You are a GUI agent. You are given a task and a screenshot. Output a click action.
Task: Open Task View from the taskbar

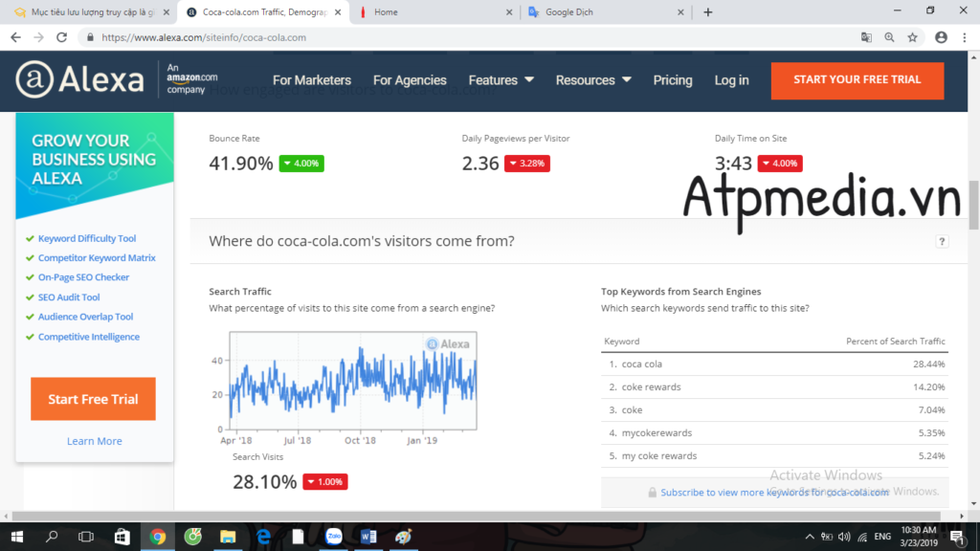[86, 537]
